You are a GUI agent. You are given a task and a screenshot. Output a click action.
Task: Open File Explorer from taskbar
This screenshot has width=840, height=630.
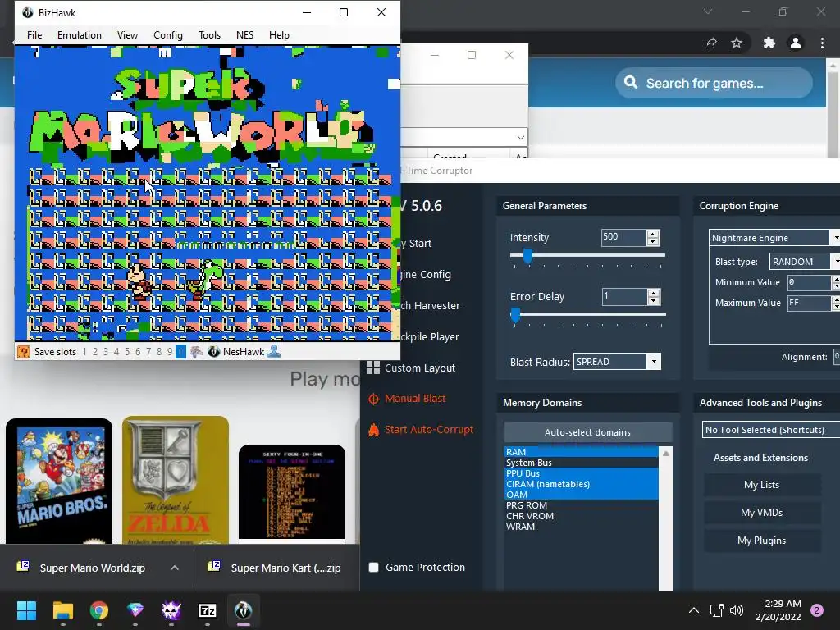coord(62,610)
